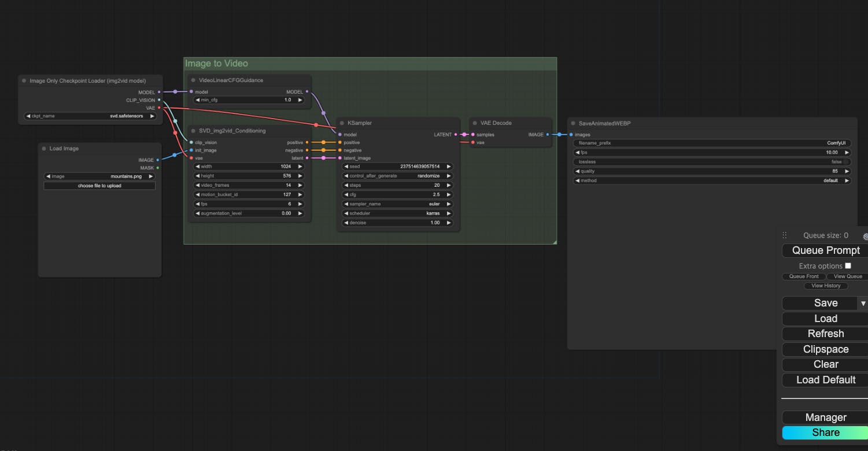Click the filename_prefix ComfyUI field
This screenshot has width=868, height=451.
tap(712, 143)
